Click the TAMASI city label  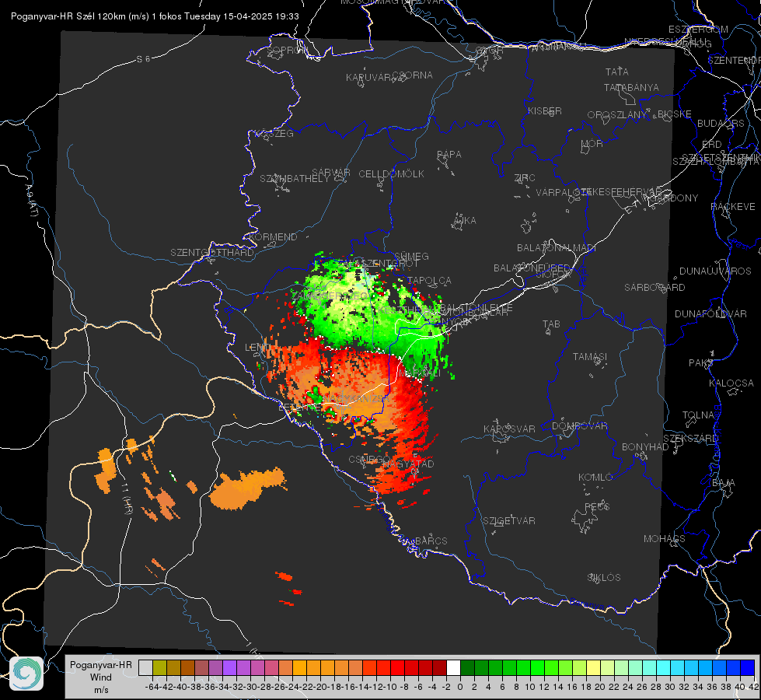590,356
